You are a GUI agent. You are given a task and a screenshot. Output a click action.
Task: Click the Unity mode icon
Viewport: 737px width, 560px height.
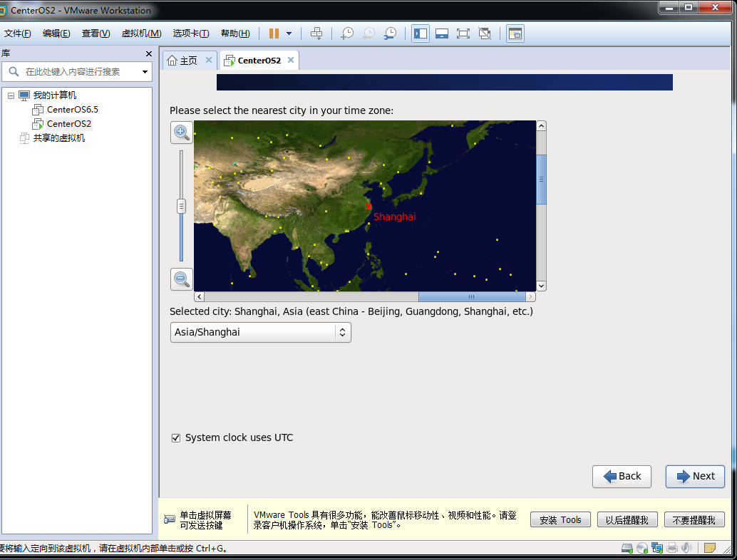pyautogui.click(x=485, y=33)
